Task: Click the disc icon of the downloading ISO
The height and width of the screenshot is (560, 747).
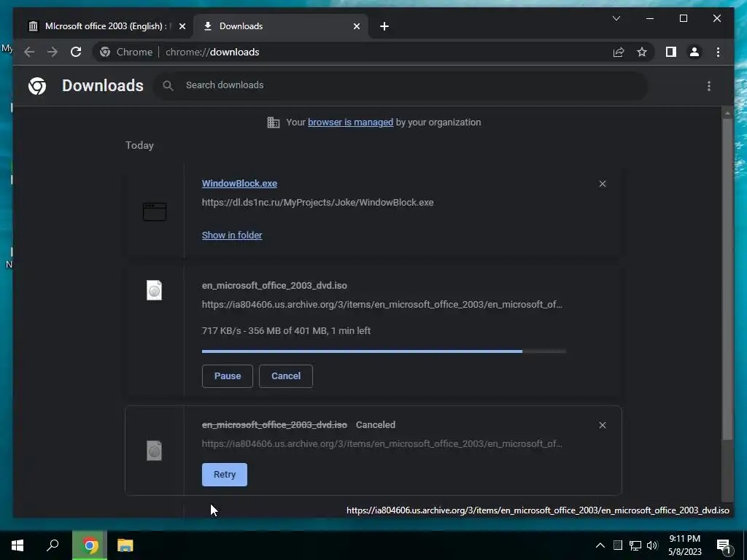Action: click(154, 290)
